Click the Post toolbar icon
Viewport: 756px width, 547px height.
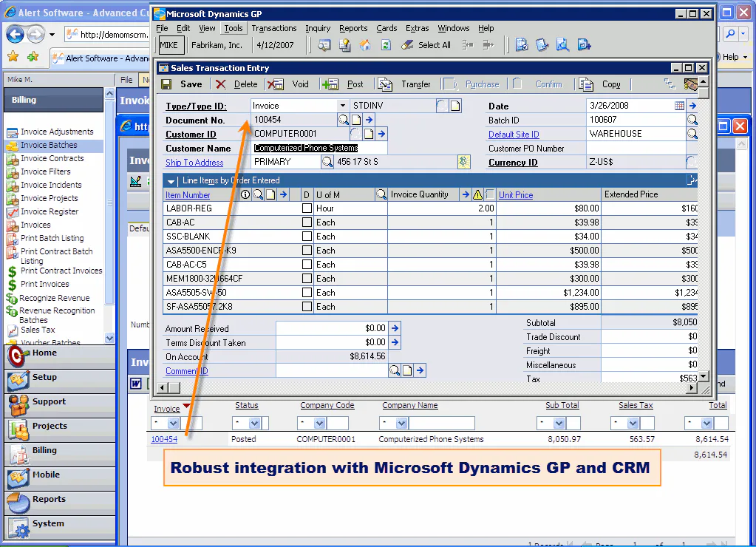pyautogui.click(x=331, y=84)
